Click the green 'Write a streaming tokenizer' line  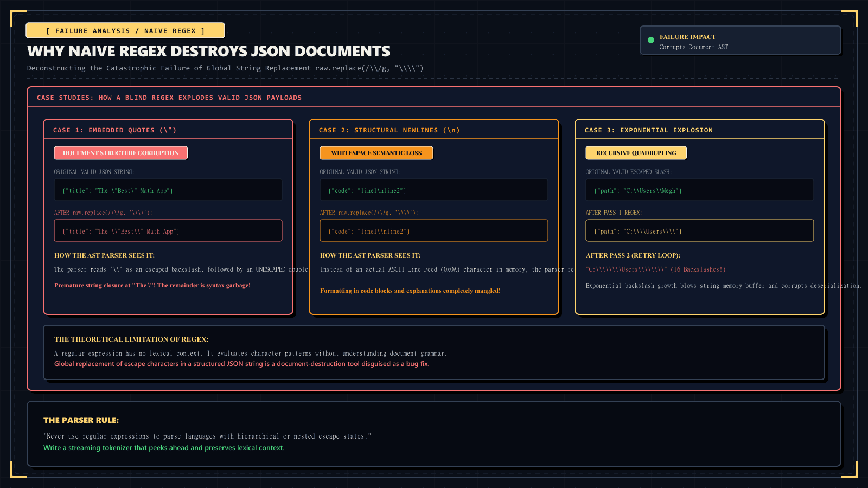(164, 448)
